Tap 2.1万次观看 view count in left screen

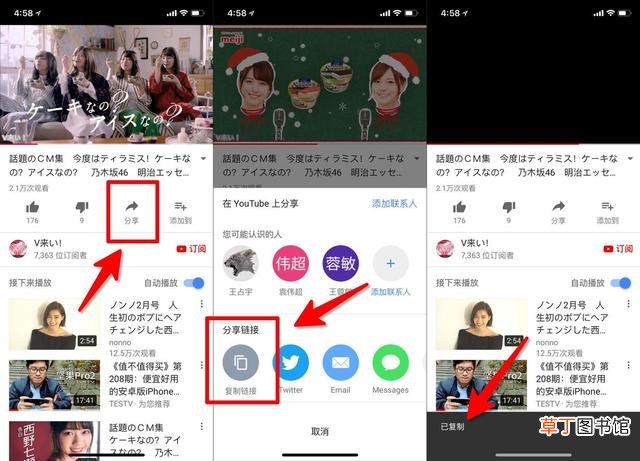[29, 188]
